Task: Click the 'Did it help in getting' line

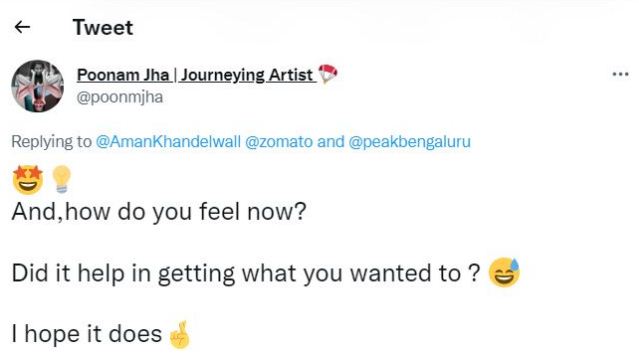Action: [246, 273]
